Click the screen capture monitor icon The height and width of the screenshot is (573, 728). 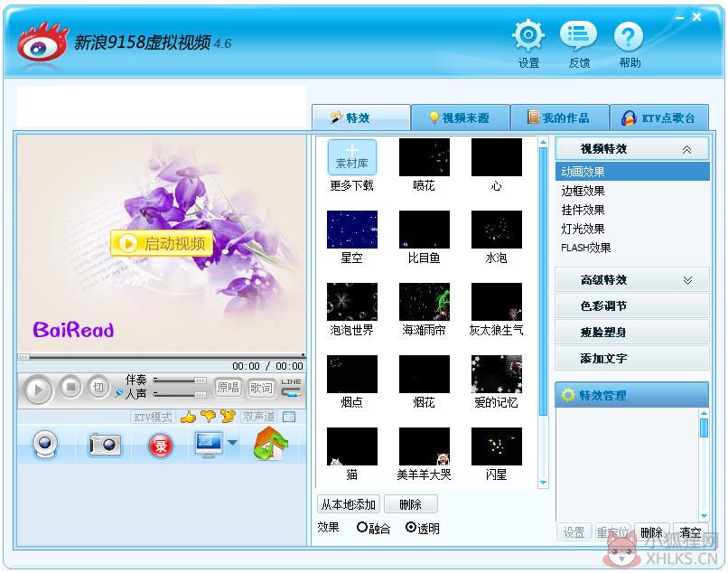[x=209, y=444]
